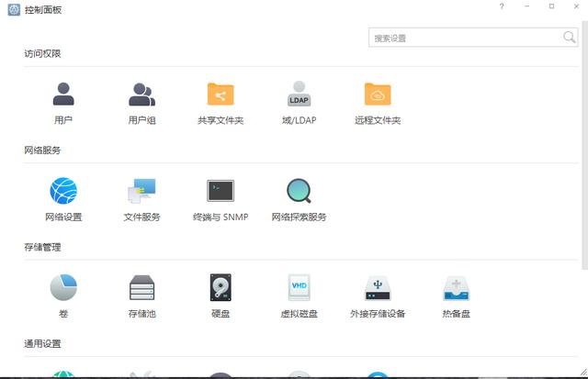Open the 用户 (User) settings icon
The width and height of the screenshot is (588, 379).
[x=63, y=94]
